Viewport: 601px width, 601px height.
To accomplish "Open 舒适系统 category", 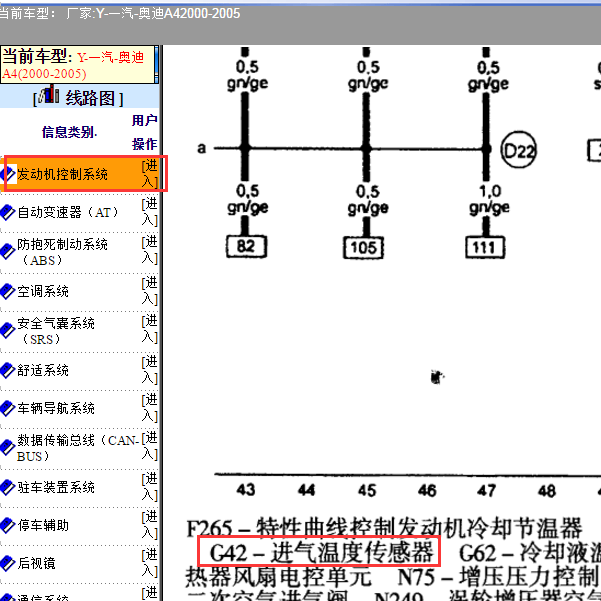I will click(x=43, y=370).
